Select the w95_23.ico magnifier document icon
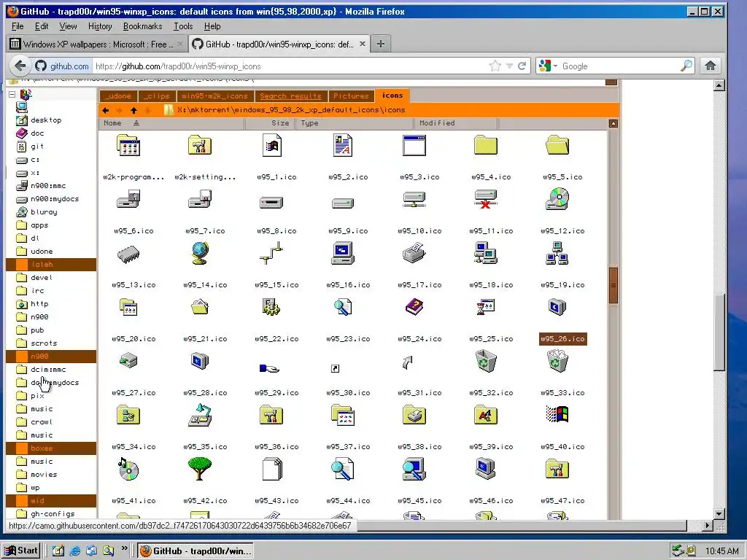The width and height of the screenshot is (747, 560). (343, 307)
